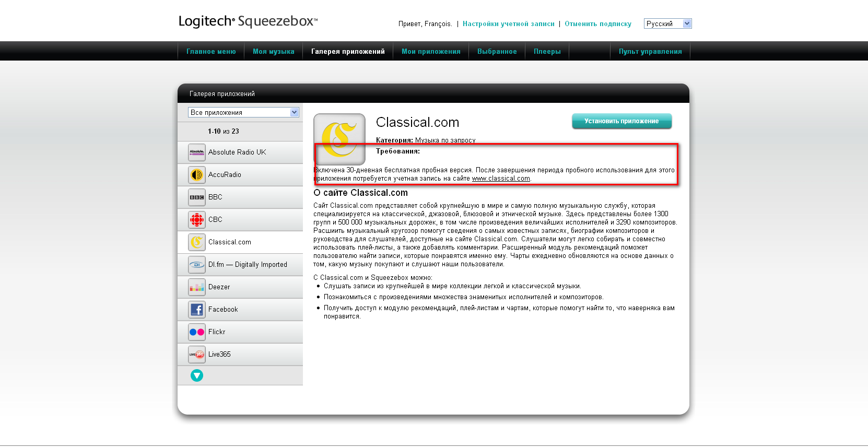Select the AccuRadio speaker icon
Viewport: 868px width, 448px height.
click(x=197, y=175)
